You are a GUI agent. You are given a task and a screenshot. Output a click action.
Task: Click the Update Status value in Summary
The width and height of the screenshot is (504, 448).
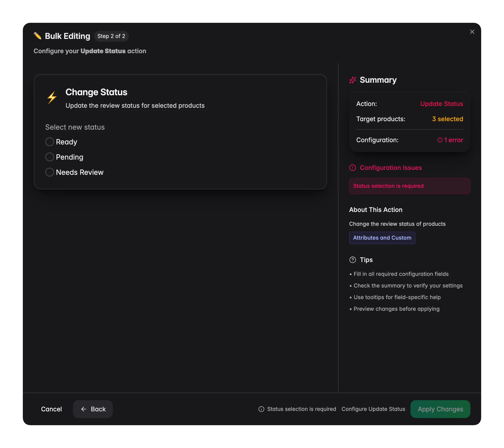coord(442,104)
